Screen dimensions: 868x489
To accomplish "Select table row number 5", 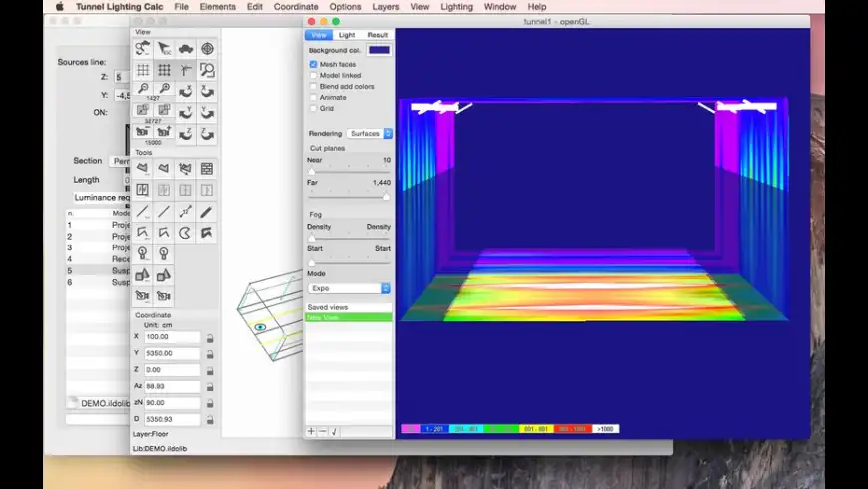I will [98, 270].
